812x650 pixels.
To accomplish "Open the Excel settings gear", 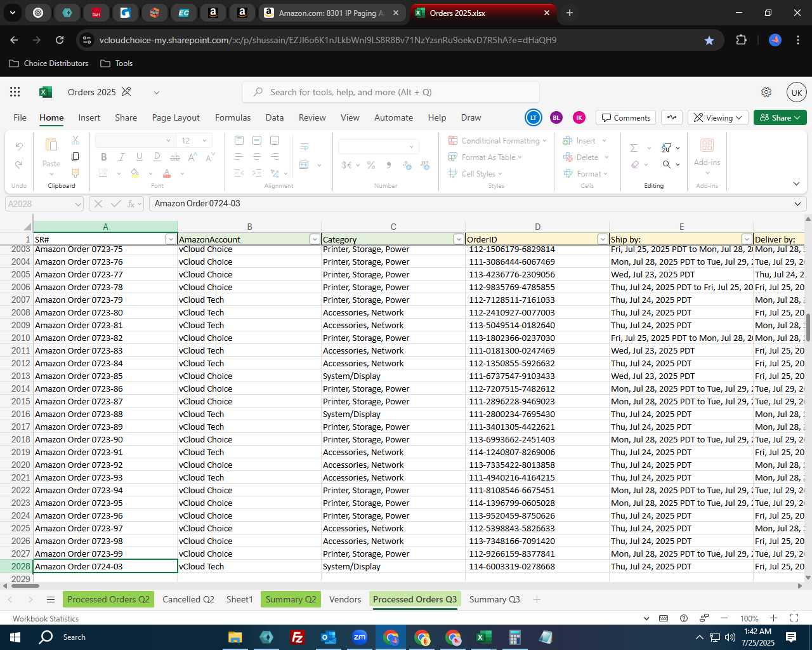I will (x=766, y=92).
